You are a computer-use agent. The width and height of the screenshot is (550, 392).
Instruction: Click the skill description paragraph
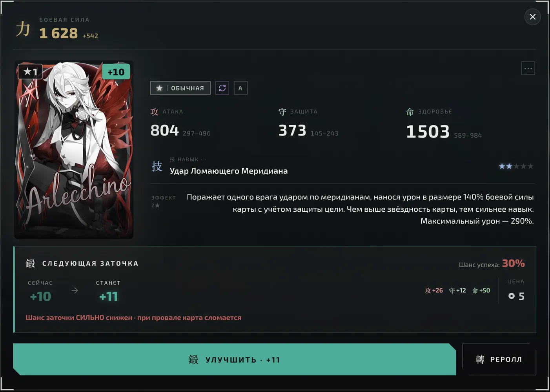(360, 209)
